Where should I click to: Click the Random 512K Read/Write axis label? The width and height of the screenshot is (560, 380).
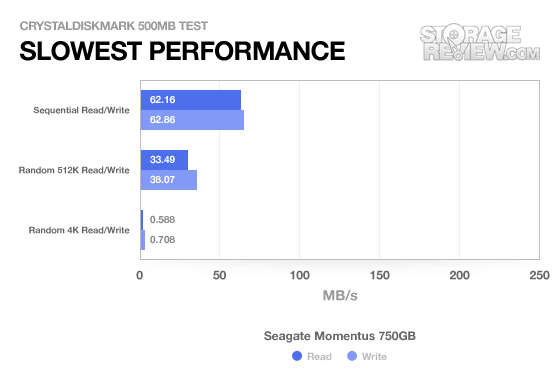pos(74,170)
